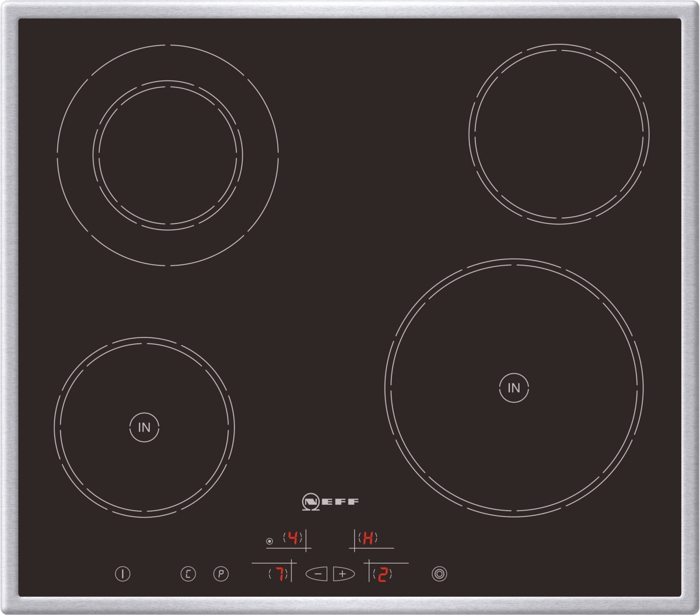Select the zone display showing 4
The height and width of the screenshot is (615, 700).
tap(293, 538)
